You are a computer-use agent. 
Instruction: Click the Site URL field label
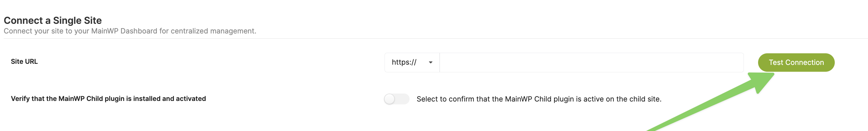[24, 62]
